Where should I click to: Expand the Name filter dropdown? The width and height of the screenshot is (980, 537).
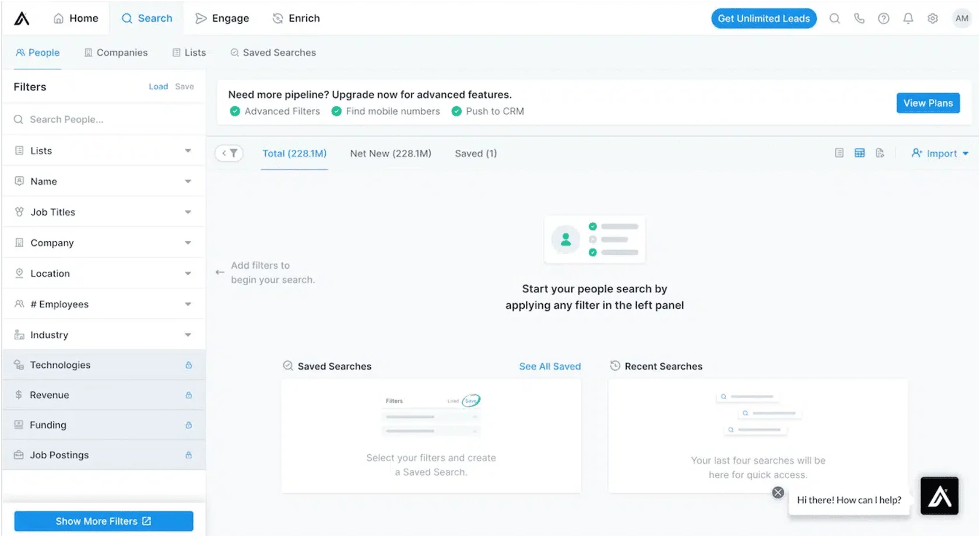tap(188, 181)
